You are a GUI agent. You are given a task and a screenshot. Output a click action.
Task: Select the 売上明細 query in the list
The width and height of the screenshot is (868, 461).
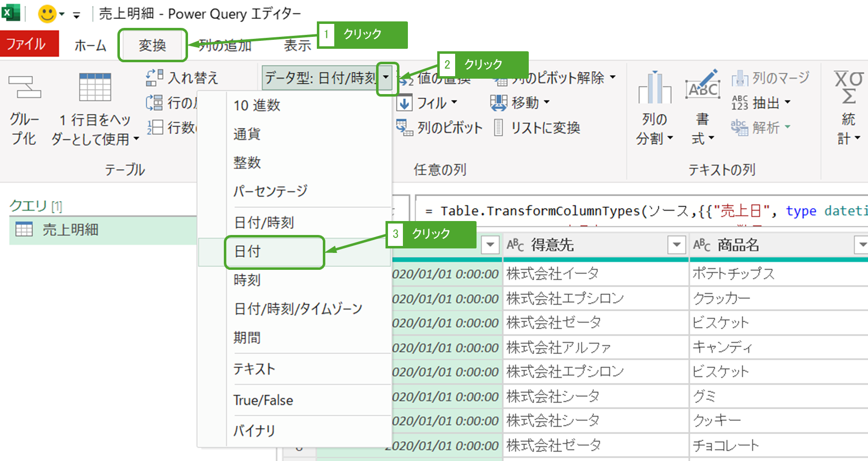click(x=70, y=230)
